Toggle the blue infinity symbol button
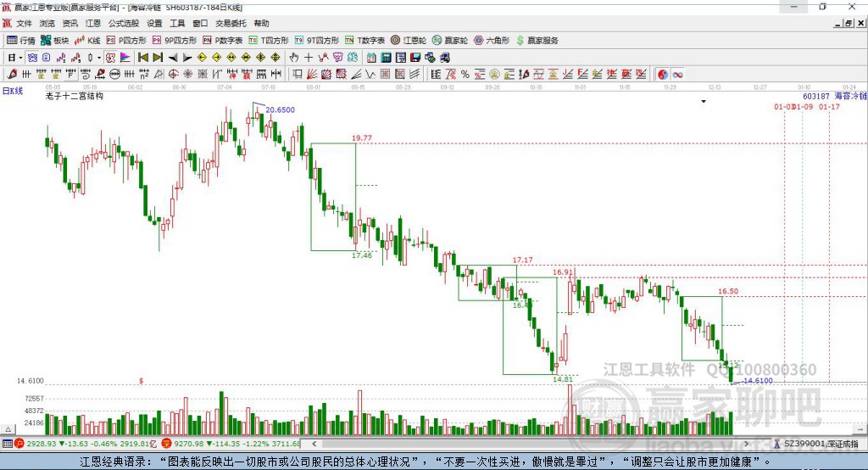Screen dimensions: 868x470 pyautogui.click(x=677, y=75)
